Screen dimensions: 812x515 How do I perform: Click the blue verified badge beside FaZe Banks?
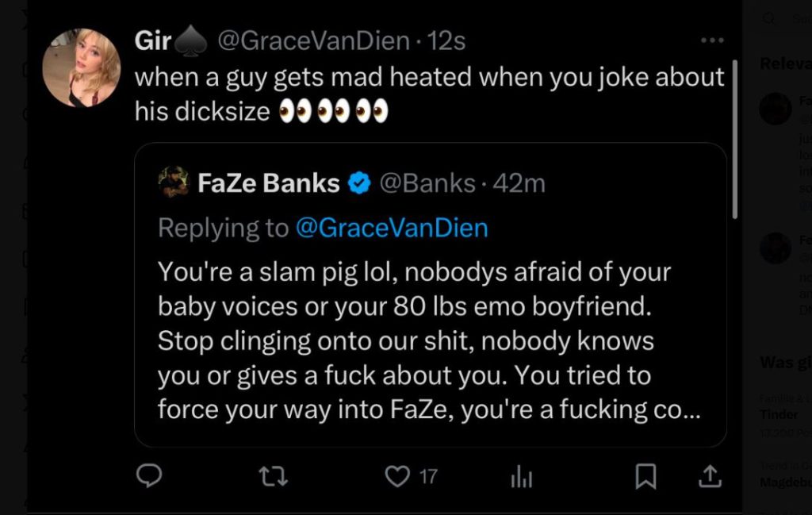[359, 184]
